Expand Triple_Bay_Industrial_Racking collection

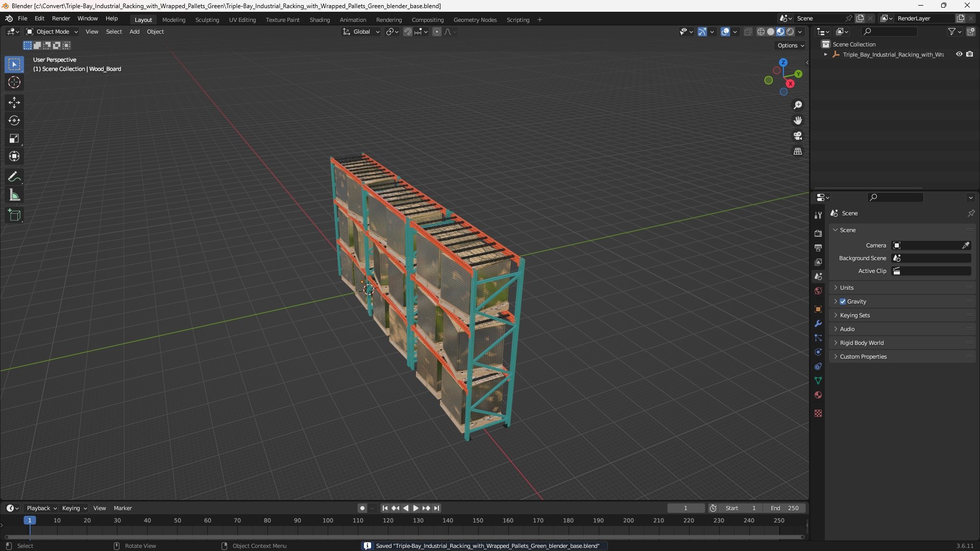tap(825, 55)
